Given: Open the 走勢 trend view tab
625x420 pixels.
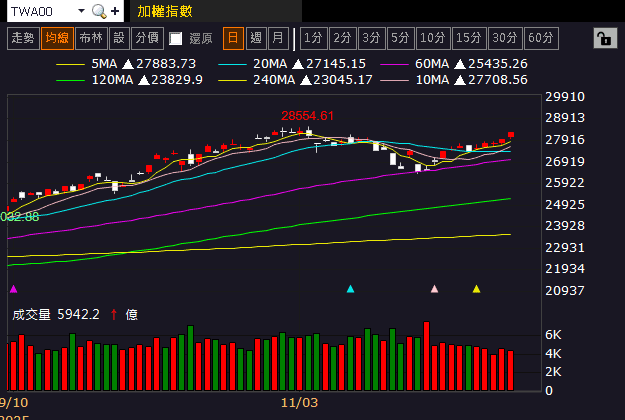Looking at the screenshot, I should [x=23, y=38].
